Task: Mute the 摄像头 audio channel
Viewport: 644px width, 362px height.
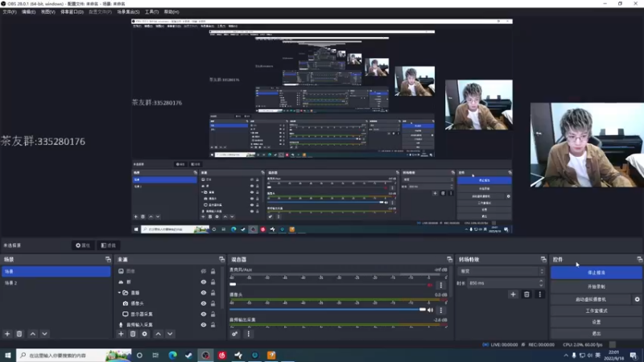Action: (x=431, y=310)
